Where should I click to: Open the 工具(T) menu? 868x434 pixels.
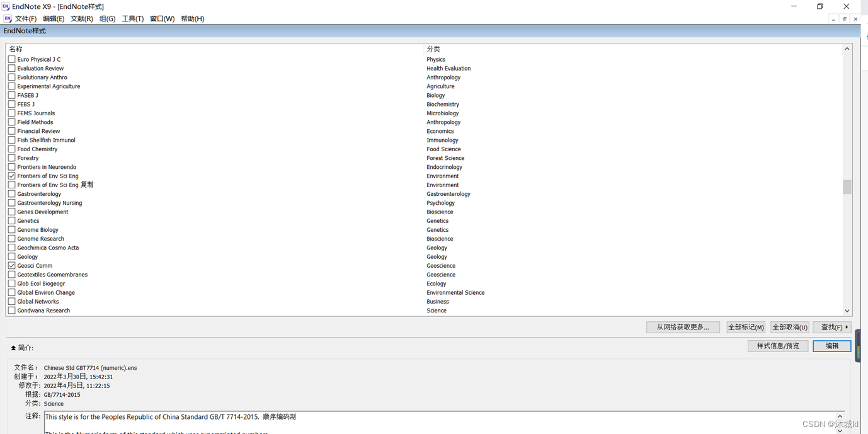pos(132,19)
